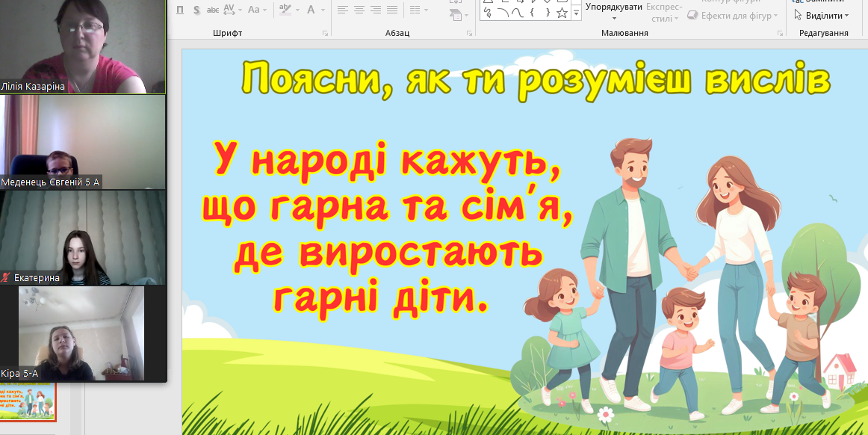Viewport: 868px width, 435px height.
Task: Open the Aa change case button
Action: pos(253,10)
